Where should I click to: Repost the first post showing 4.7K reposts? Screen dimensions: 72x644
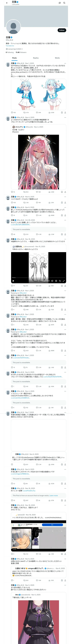26,112
